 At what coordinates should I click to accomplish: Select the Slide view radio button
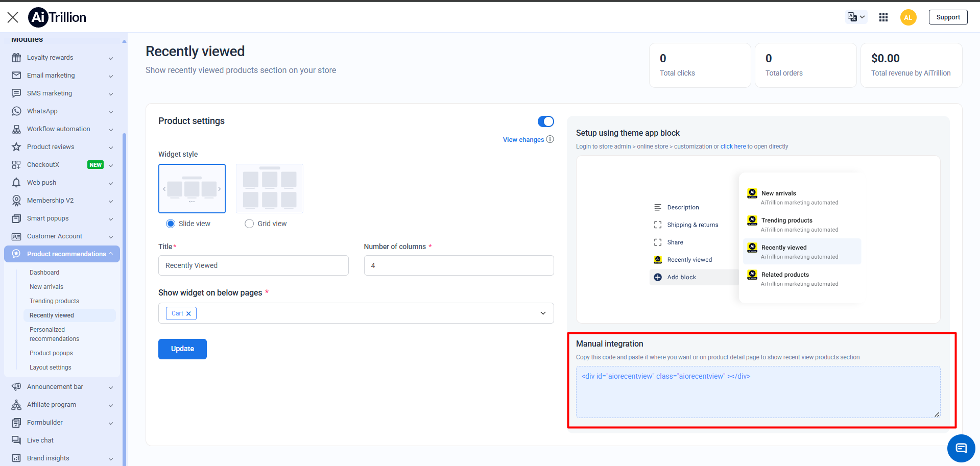[x=171, y=224]
